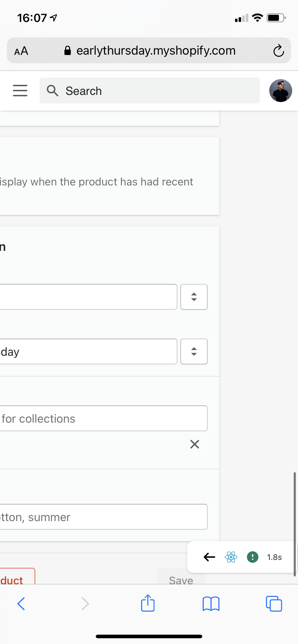Reload the page in Safari
This screenshot has height=644, width=298.
278,51
